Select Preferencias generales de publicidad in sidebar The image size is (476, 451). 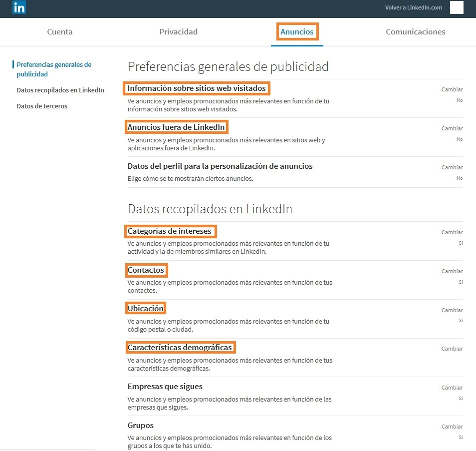click(54, 69)
